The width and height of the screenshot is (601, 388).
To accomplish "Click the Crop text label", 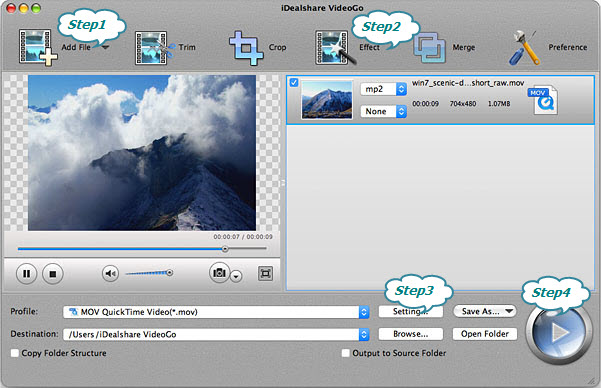I will (x=277, y=47).
